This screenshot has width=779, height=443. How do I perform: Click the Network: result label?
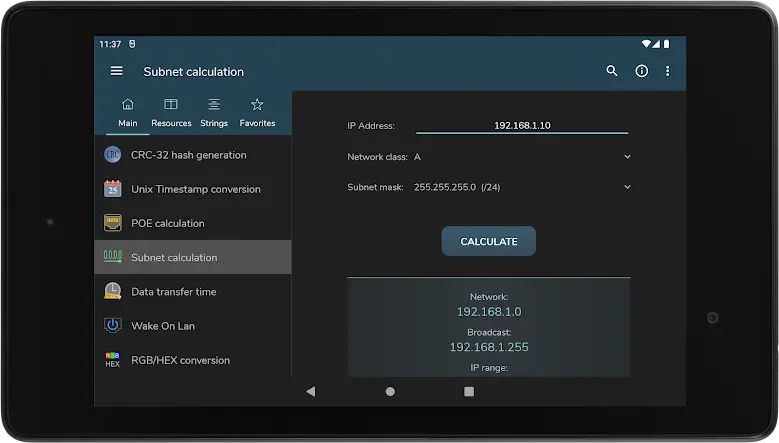[x=489, y=296]
